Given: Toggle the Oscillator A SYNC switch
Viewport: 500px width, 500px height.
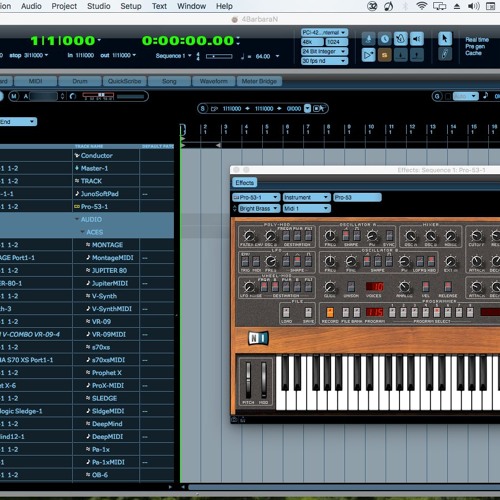Looking at the screenshot, I should tap(389, 236).
